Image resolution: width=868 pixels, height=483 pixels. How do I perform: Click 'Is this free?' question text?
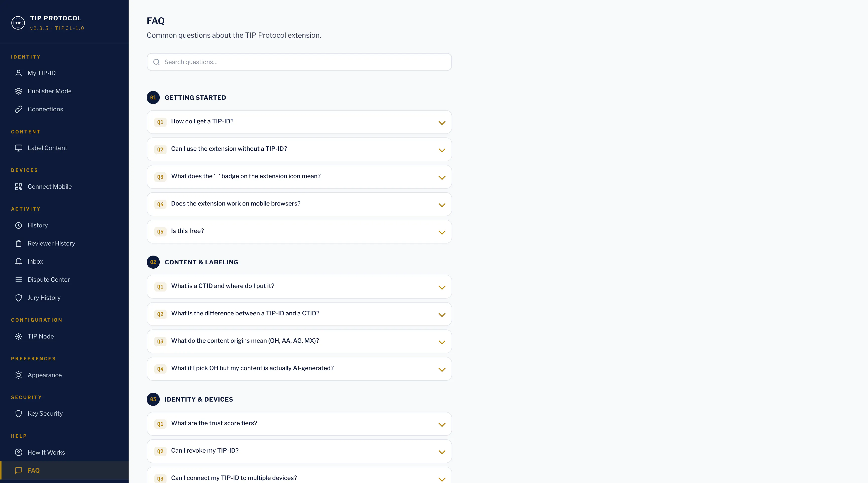point(187,231)
